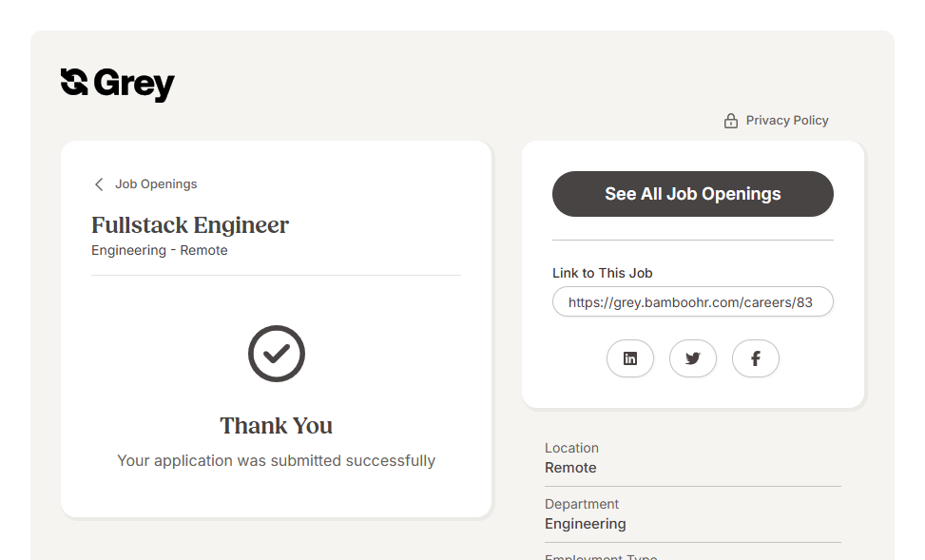Click the Fullstack Engineer job title

tap(190, 225)
